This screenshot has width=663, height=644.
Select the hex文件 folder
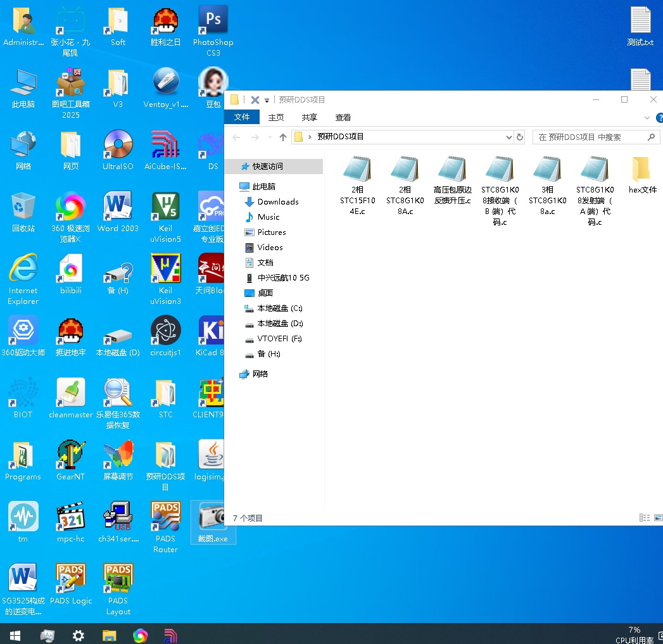click(641, 170)
